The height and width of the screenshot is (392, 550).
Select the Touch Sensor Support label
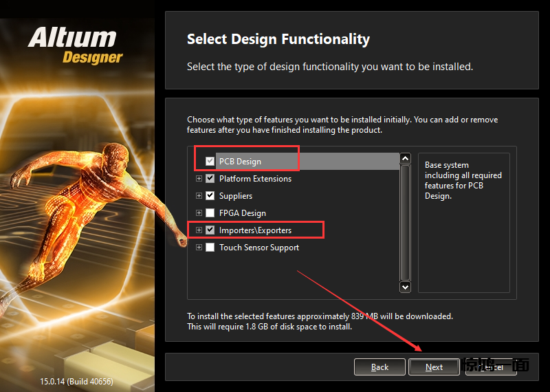pos(259,248)
